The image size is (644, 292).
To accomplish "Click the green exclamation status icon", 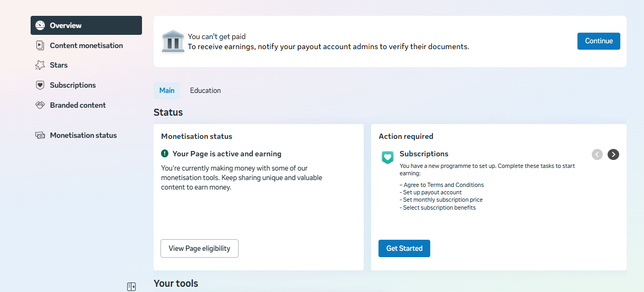I will pyautogui.click(x=165, y=154).
